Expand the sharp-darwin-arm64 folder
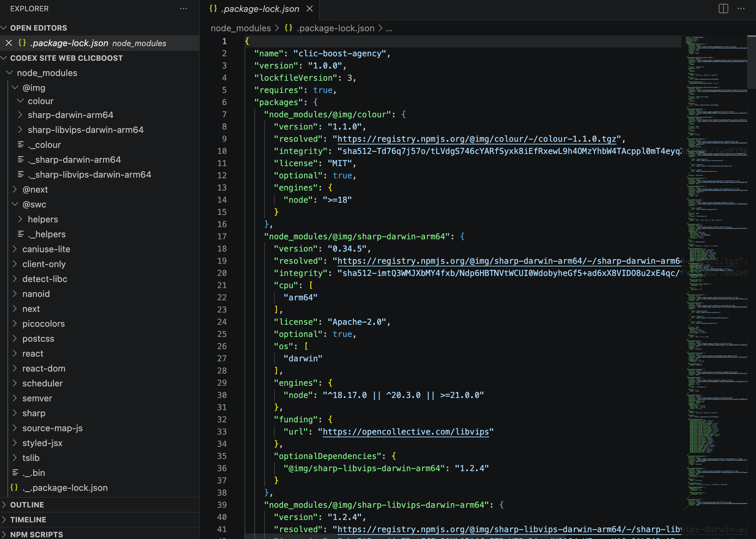The height and width of the screenshot is (539, 756). [x=21, y=115]
